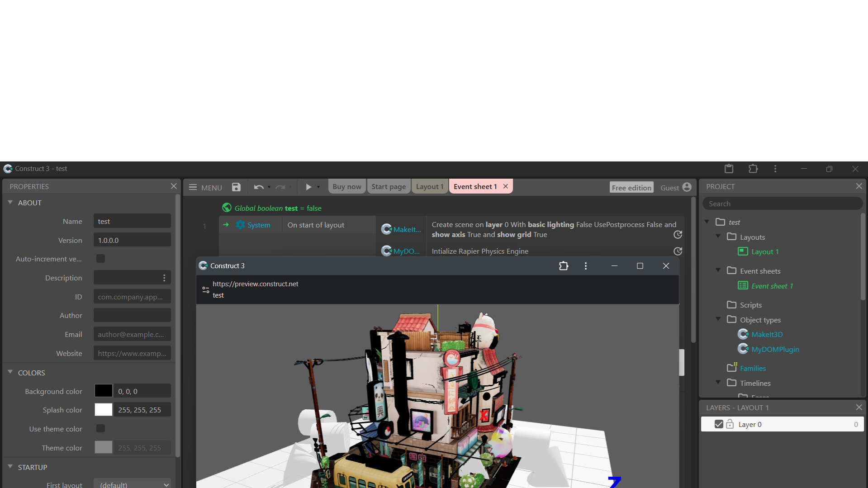This screenshot has height=488, width=868.
Task: Open the preview options dropdown arrow
Action: tap(318, 187)
